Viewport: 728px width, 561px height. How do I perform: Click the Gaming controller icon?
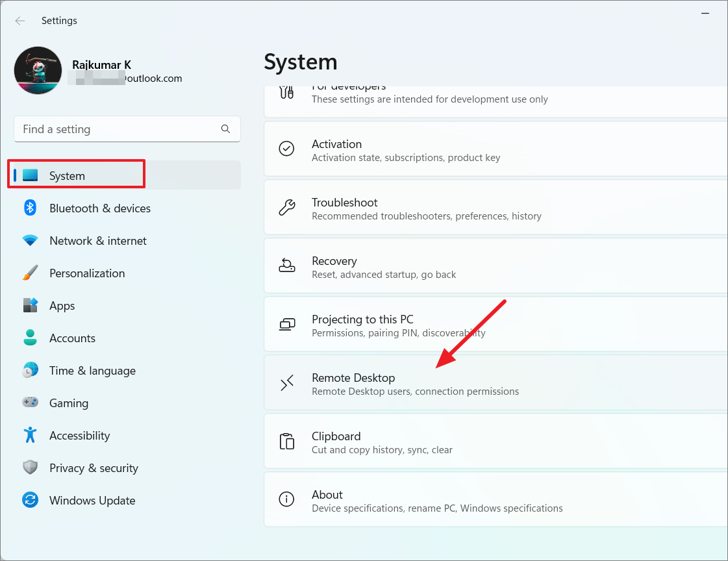point(30,402)
